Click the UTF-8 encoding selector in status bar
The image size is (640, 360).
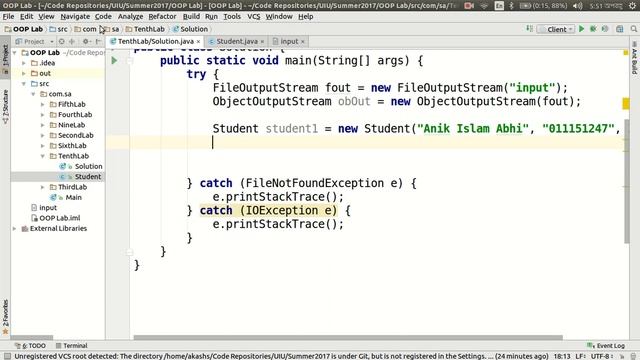click(x=602, y=356)
